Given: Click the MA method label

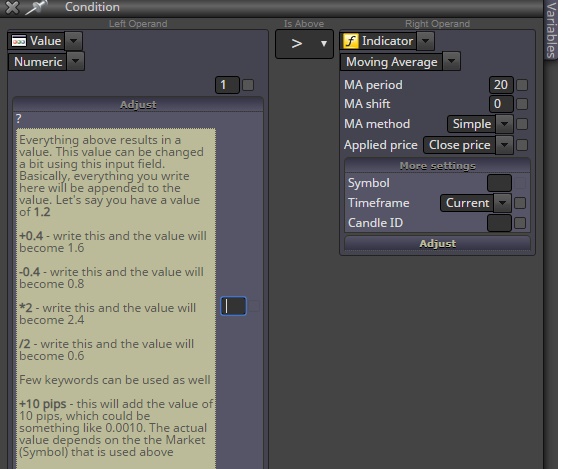Looking at the screenshot, I should (377, 124).
